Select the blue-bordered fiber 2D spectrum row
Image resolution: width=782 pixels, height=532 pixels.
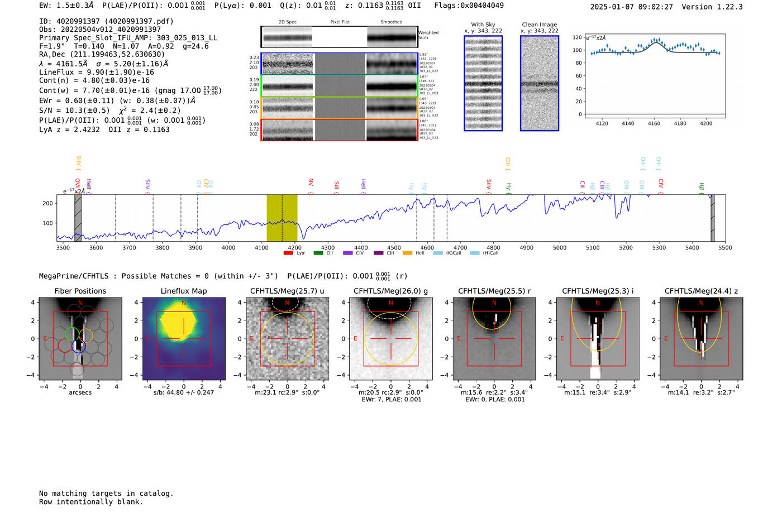339,64
